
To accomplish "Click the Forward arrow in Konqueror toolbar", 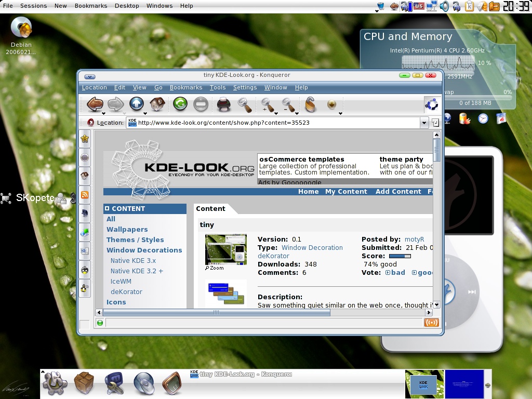I will 116,104.
